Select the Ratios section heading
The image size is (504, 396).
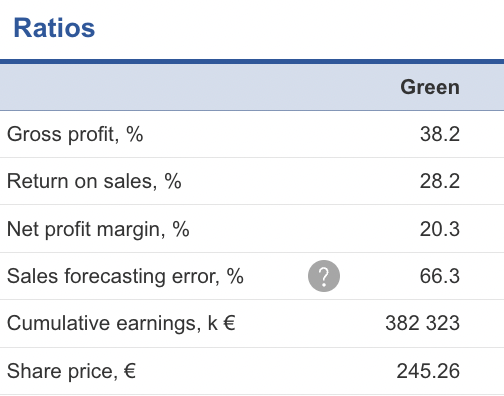tap(54, 28)
